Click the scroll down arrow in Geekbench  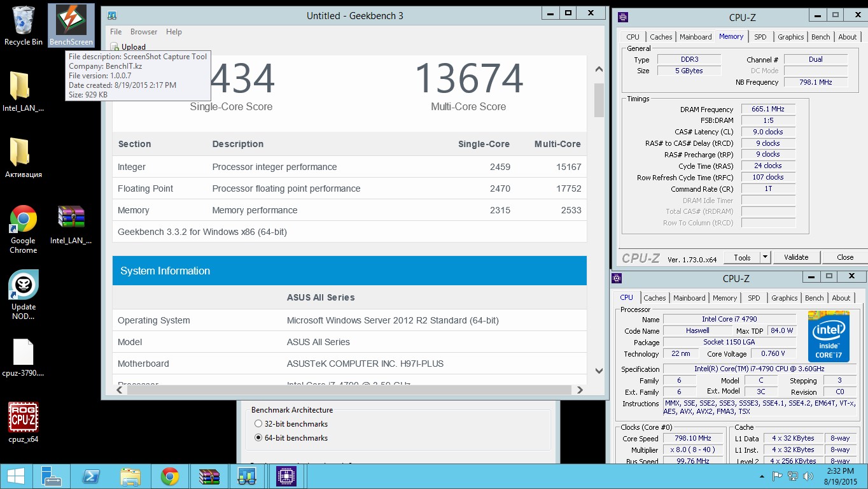click(x=599, y=371)
